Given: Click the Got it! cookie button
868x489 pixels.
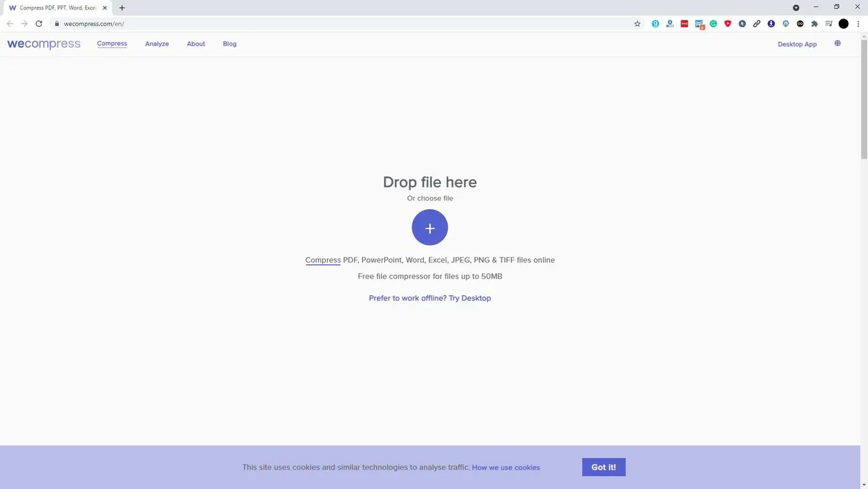Looking at the screenshot, I should (x=604, y=467).
